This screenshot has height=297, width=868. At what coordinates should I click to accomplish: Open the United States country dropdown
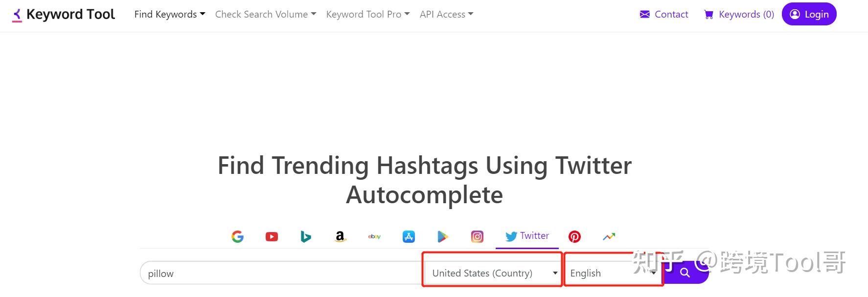click(493, 273)
